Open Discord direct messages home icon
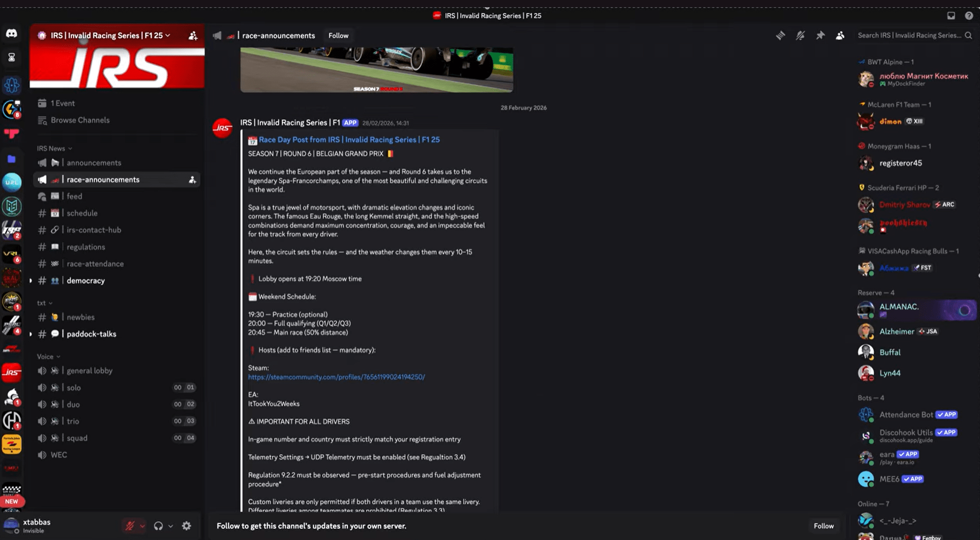Image resolution: width=980 pixels, height=540 pixels. click(x=11, y=34)
